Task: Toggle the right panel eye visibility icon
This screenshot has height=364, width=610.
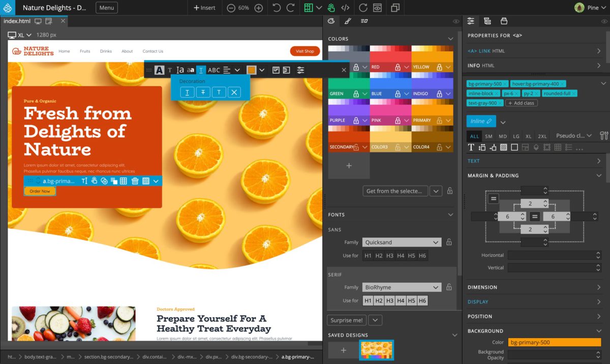Action: (604, 21)
